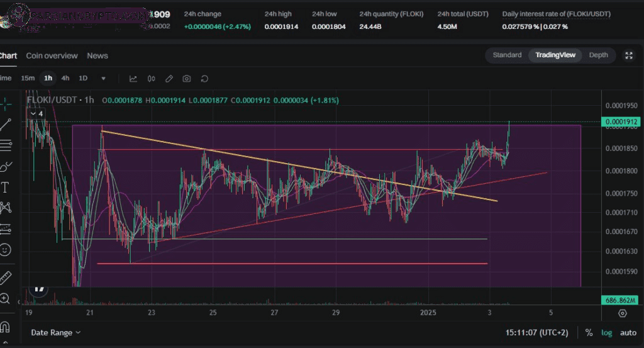Click the pencil drawing icon in toolbar
644x348 pixels.
click(x=169, y=79)
